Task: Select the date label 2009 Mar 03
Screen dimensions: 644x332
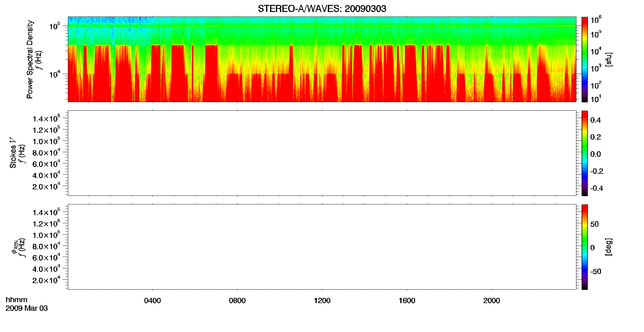Action: [x=27, y=308]
